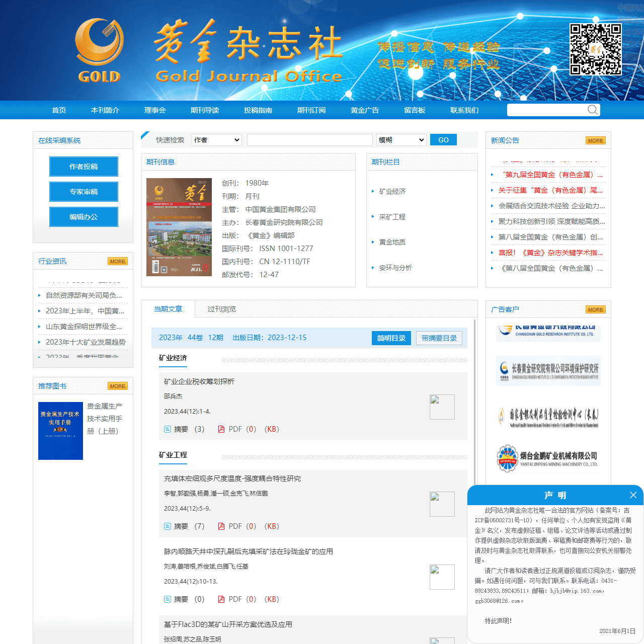Click the search magnifier icon in navigation bar
This screenshot has height=644, width=644.
[593, 110]
